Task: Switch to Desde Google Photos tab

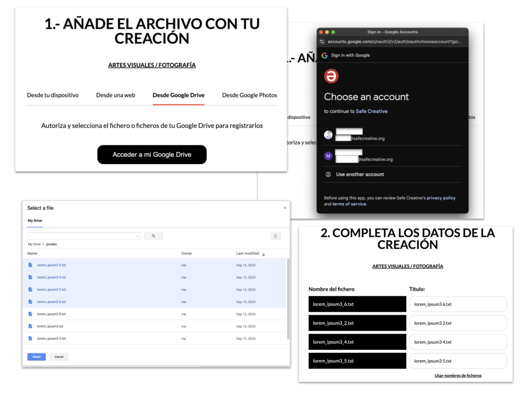Action: click(249, 95)
